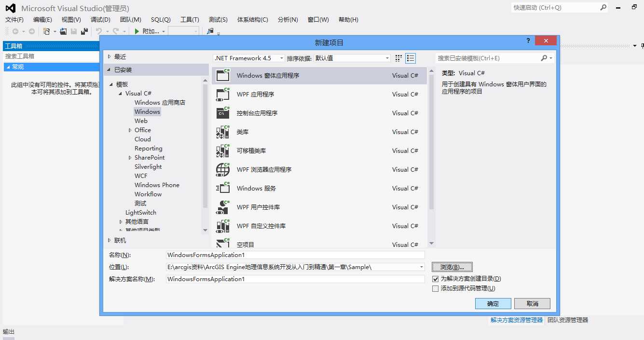Select the 控制台应用程序 template icon
Viewport: 644px width, 340px height.
pyautogui.click(x=223, y=113)
